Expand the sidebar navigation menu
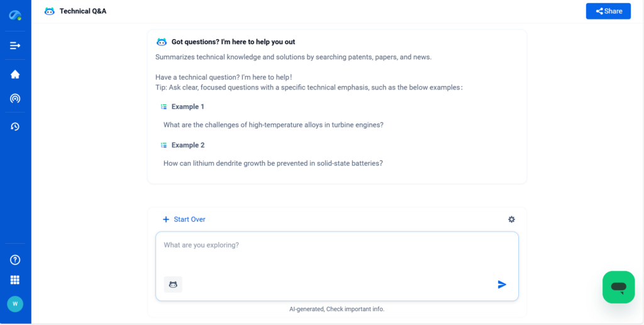The width and height of the screenshot is (644, 325). click(15, 45)
